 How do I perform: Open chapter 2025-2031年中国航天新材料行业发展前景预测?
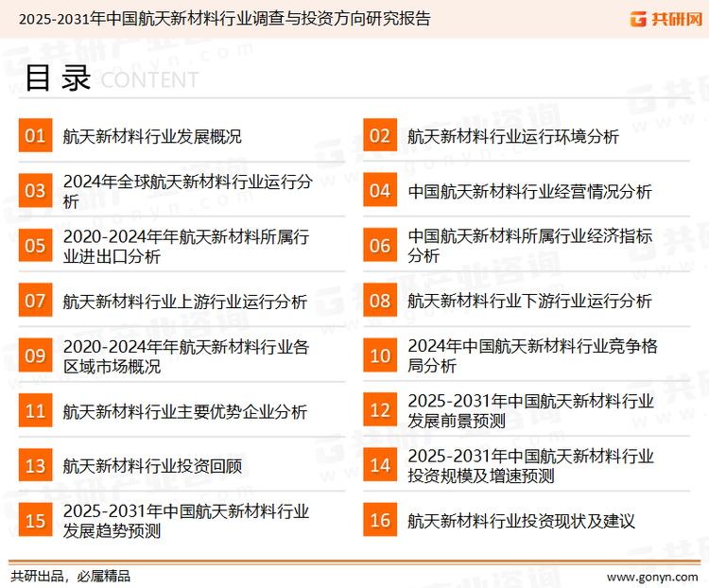pyautogui.click(x=531, y=410)
